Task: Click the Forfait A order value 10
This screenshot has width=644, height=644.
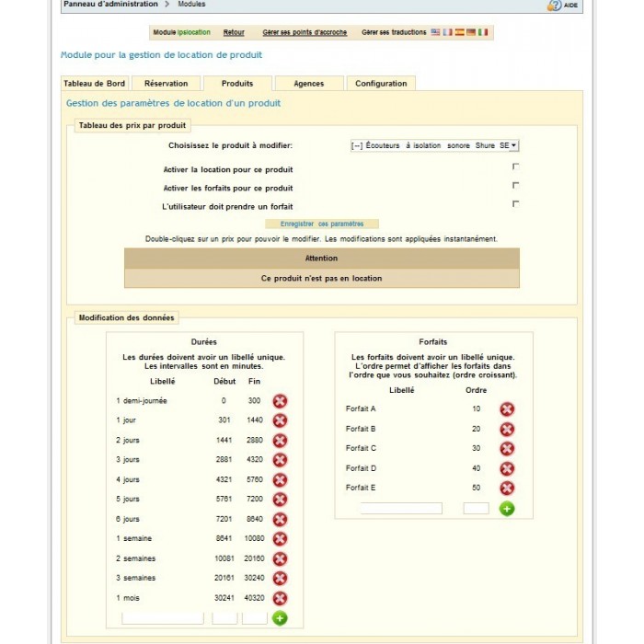Action: [476, 409]
